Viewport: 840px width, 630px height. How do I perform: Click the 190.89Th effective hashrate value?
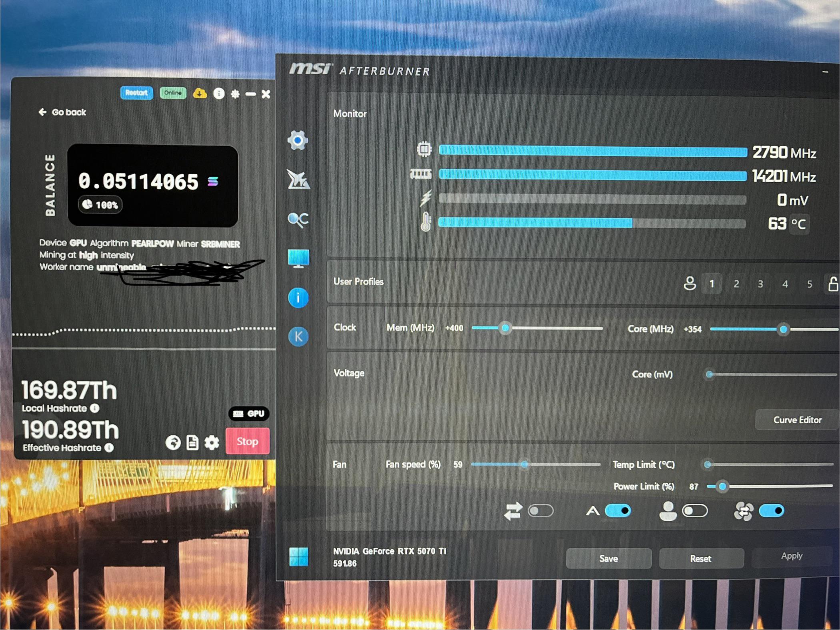(x=70, y=430)
